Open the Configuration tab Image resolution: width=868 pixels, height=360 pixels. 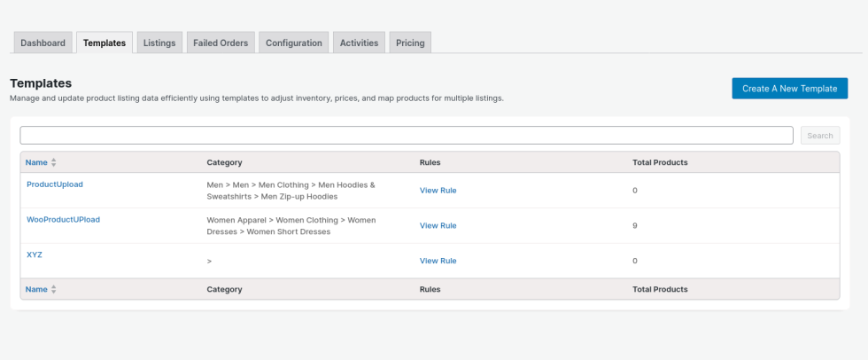pyautogui.click(x=293, y=43)
